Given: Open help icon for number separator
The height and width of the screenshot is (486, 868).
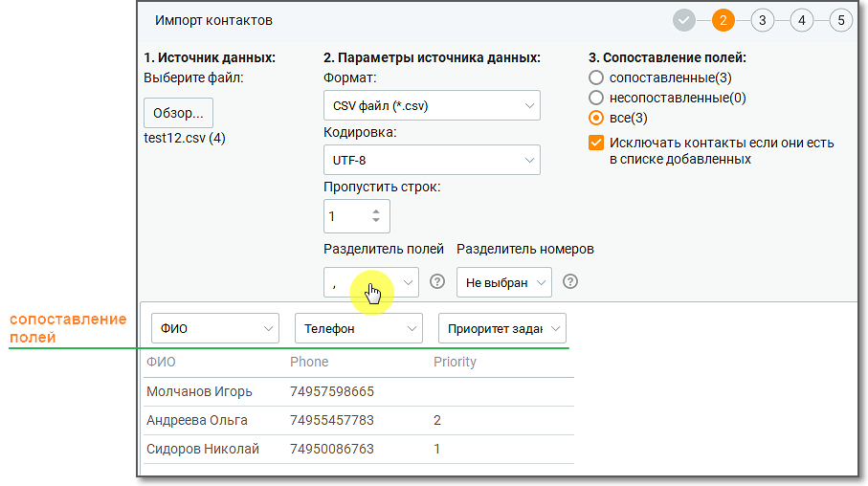Looking at the screenshot, I should [x=570, y=282].
